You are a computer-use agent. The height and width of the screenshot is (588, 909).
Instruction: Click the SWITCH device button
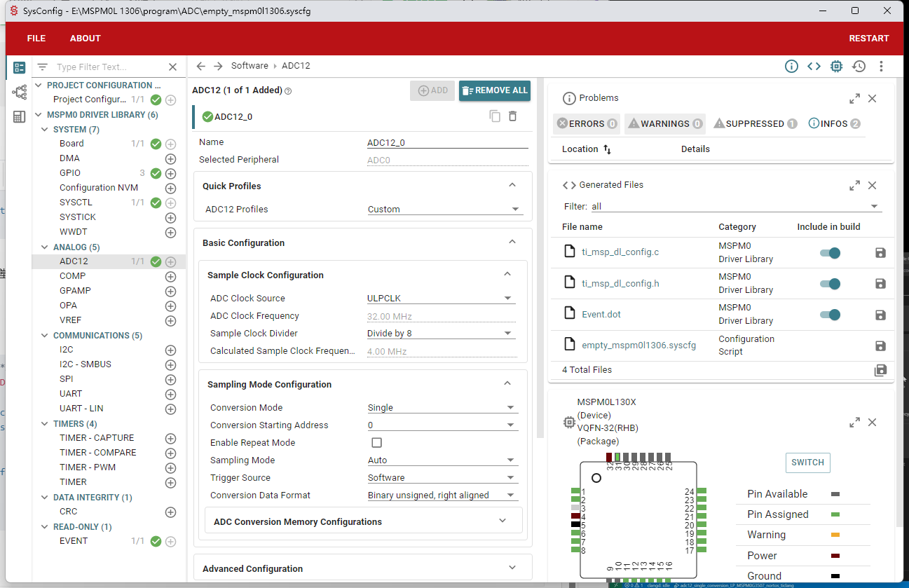(x=807, y=463)
